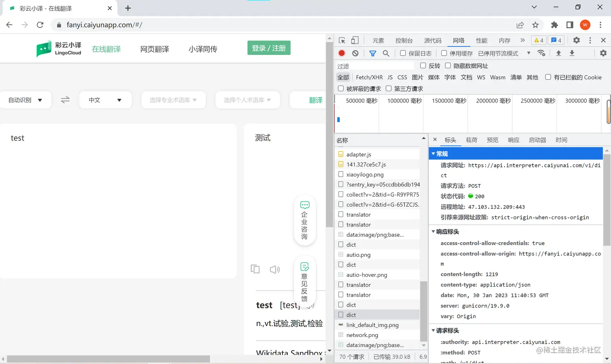
Task: Open the 预览 preview tab
Action: point(493,140)
